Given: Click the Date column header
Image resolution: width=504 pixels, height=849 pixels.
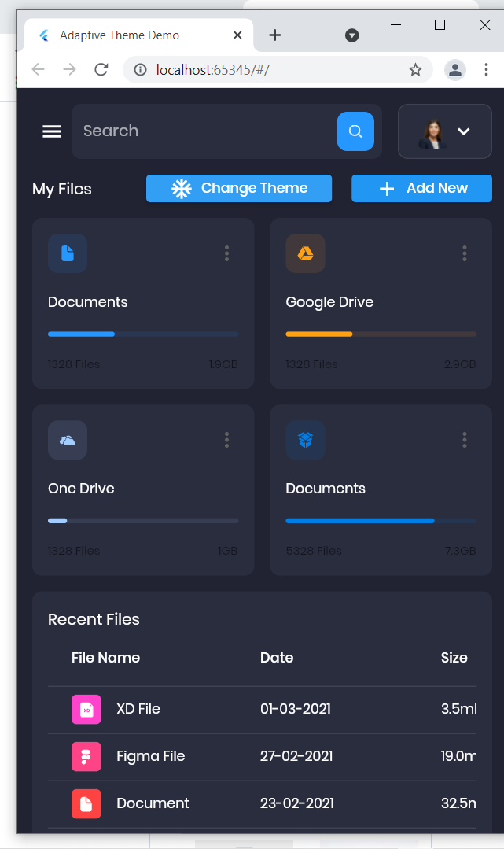Looking at the screenshot, I should pos(277,657).
